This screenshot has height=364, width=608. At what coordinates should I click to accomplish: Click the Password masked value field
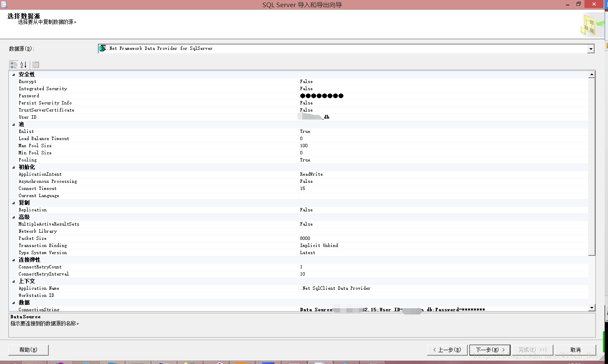[443, 96]
